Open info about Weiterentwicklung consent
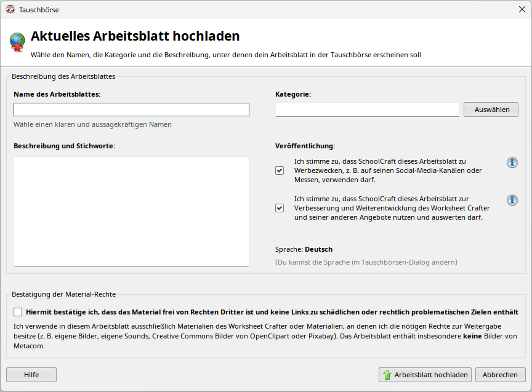This screenshot has height=392, width=532. 512,200
